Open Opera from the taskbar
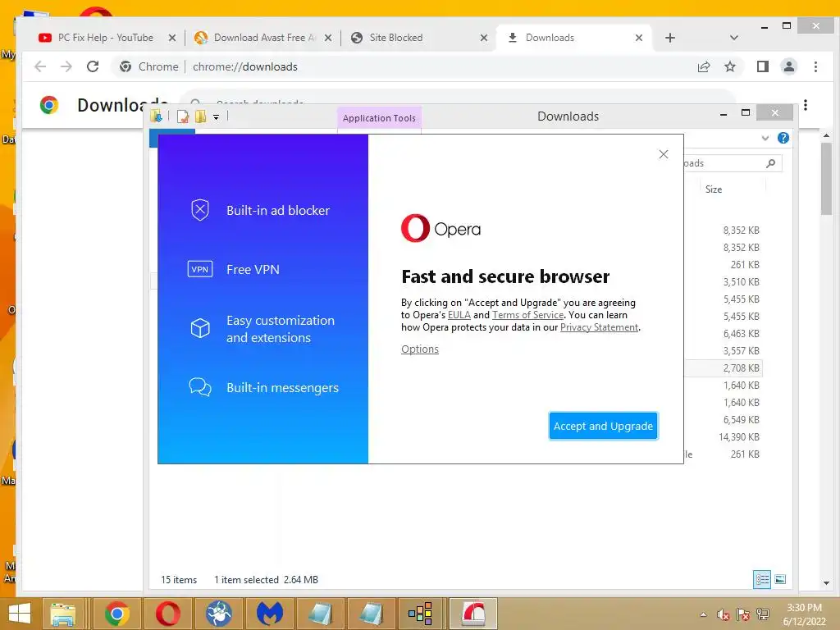Screen dimensions: 840x630 coord(167,614)
